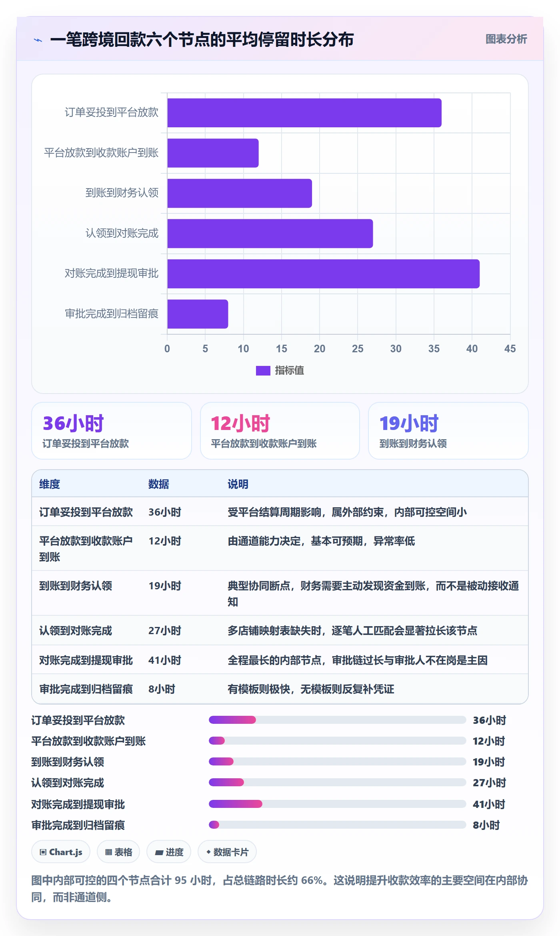Click the summary paragraph about 95 小时
Screen dimensions: 560x936
[280, 888]
